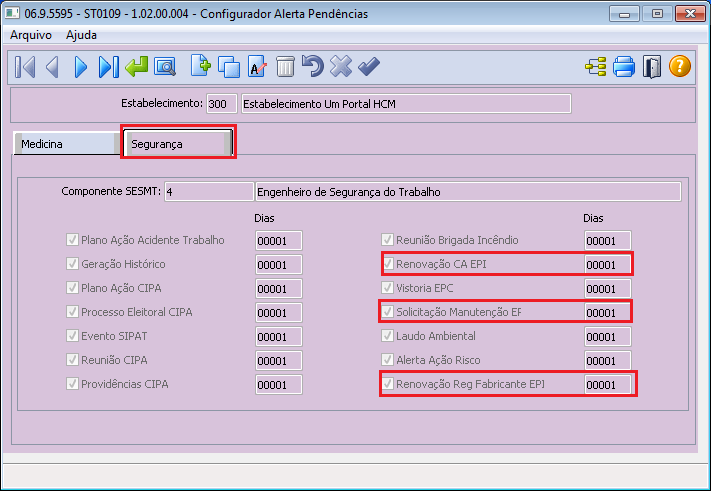
Task: Confirm with the check mark icon
Action: click(x=369, y=66)
